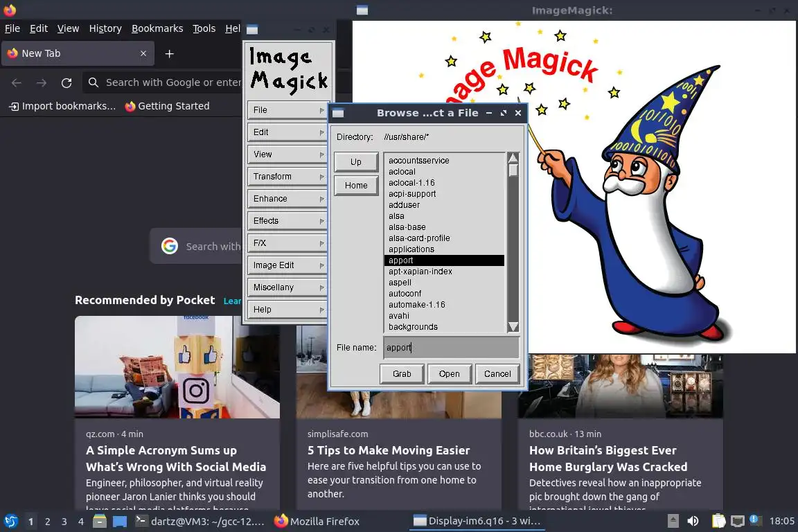
Task: Select aclocal-1.16 in file list
Action: click(x=444, y=183)
